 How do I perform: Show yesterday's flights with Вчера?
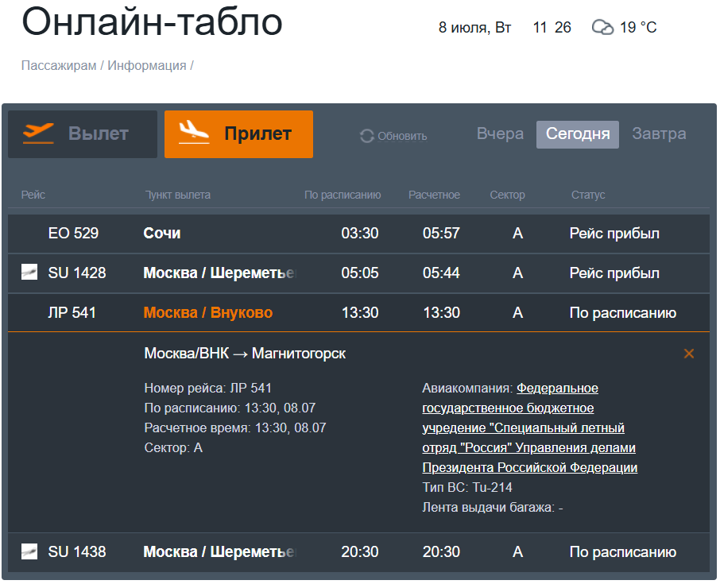tap(500, 134)
